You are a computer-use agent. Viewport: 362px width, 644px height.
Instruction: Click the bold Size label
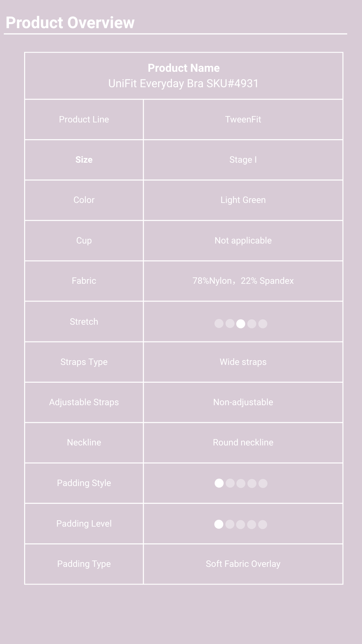[x=84, y=160]
